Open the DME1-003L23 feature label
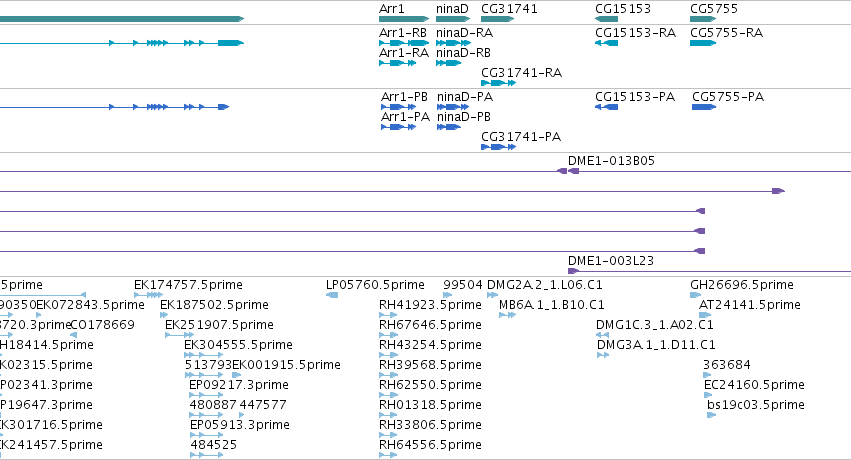The image size is (851, 460). 611,260
